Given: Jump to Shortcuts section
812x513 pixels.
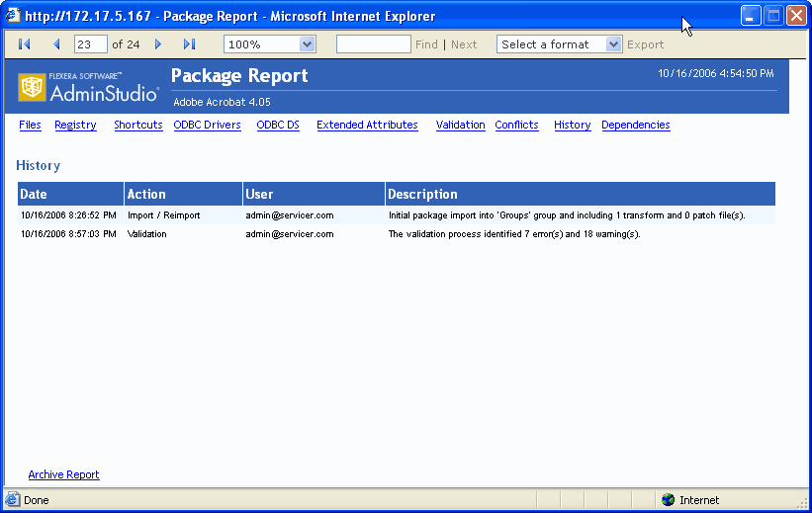Looking at the screenshot, I should tap(137, 126).
